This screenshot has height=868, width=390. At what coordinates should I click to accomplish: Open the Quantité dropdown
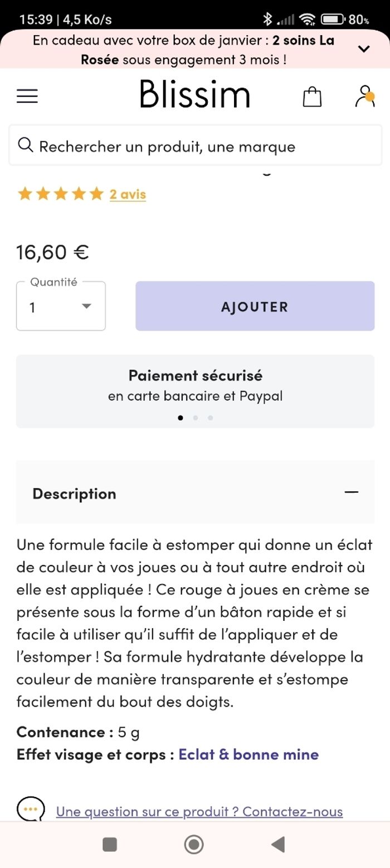click(61, 306)
